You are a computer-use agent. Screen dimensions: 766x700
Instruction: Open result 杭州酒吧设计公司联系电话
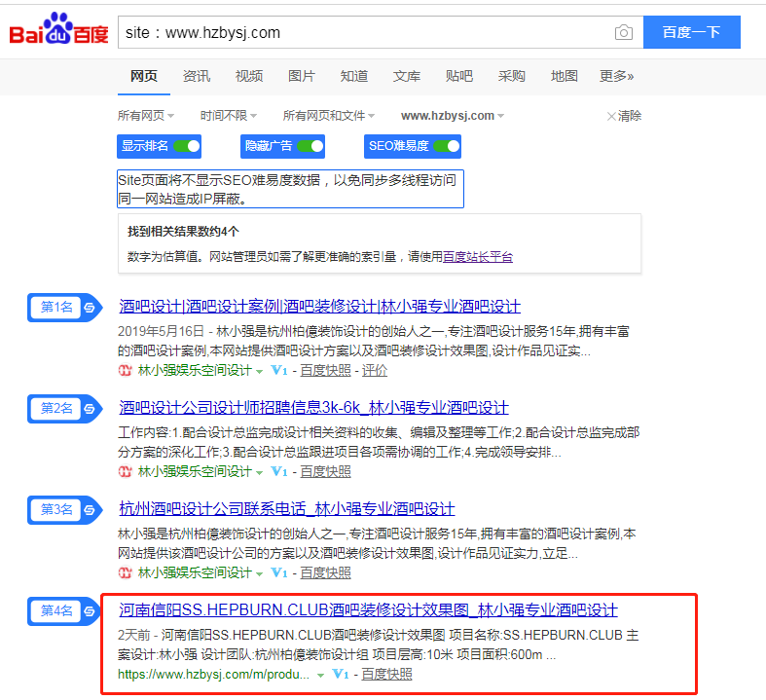[287, 509]
